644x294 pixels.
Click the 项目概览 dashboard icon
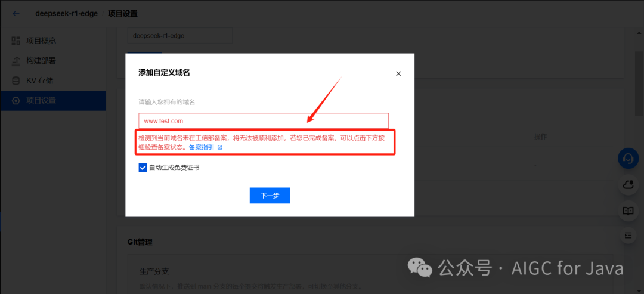point(16,41)
